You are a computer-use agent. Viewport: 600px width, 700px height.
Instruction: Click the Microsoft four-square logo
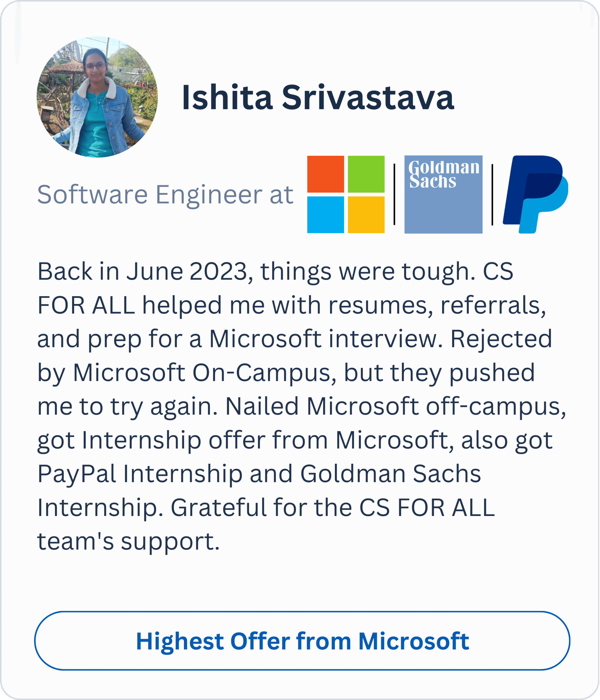(x=346, y=194)
